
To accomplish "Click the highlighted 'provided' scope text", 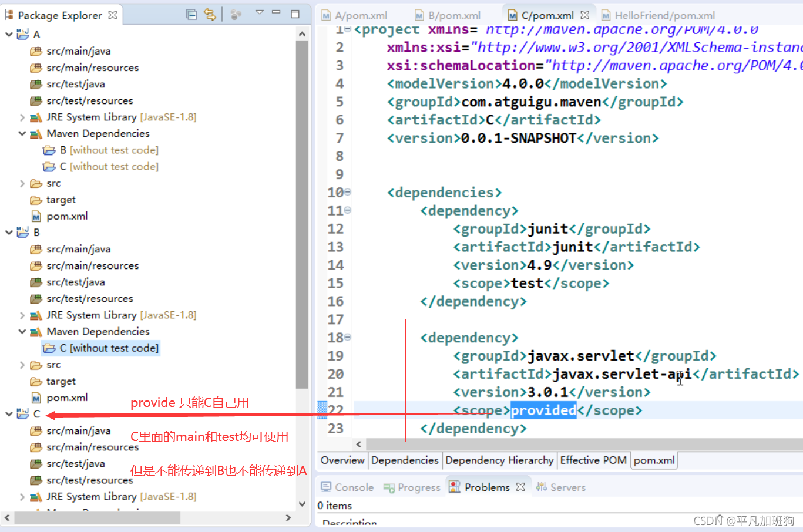I will 543,410.
